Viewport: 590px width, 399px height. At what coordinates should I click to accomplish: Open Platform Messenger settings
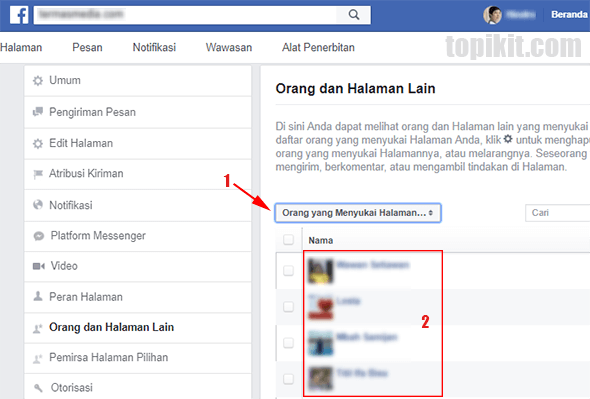click(138, 236)
